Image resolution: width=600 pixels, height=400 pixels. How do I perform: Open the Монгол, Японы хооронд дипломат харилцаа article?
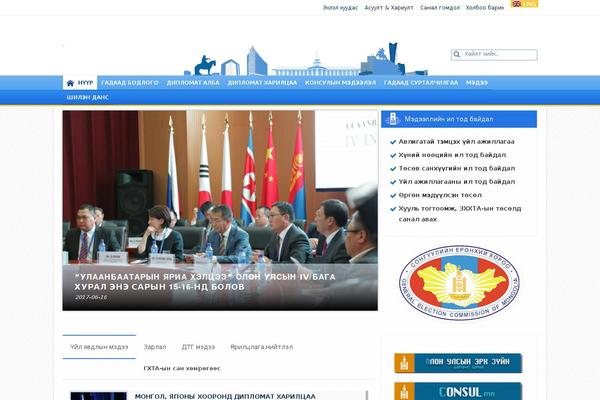(225, 396)
